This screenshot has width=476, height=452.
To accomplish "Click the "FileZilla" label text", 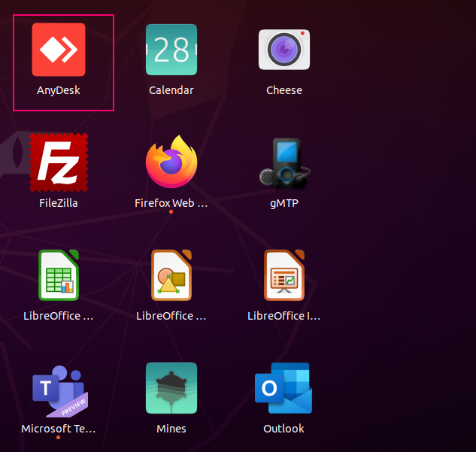I will tap(59, 203).
